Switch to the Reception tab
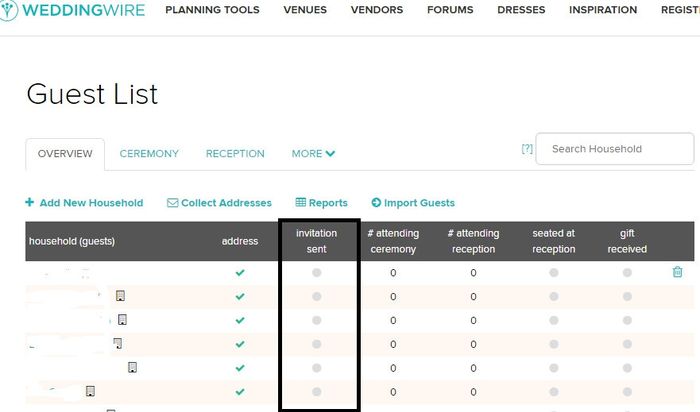 (235, 154)
